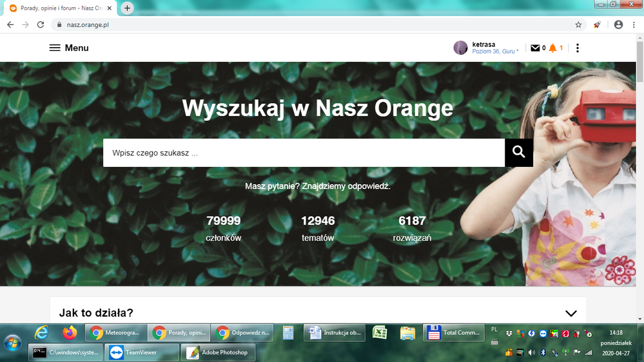
Task: Bookmark page with the star icon
Action: (578, 24)
